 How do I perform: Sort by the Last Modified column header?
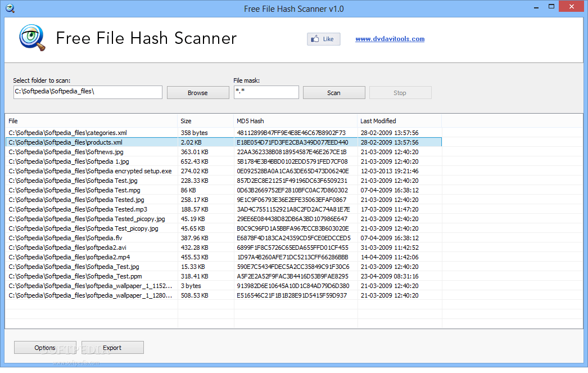click(x=399, y=121)
